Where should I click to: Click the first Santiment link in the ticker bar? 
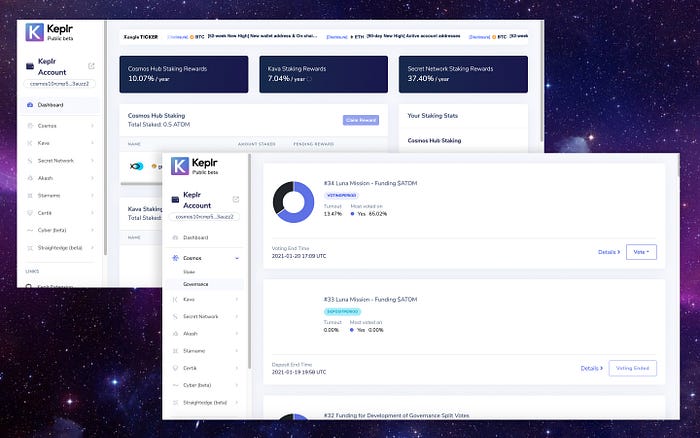(x=177, y=37)
